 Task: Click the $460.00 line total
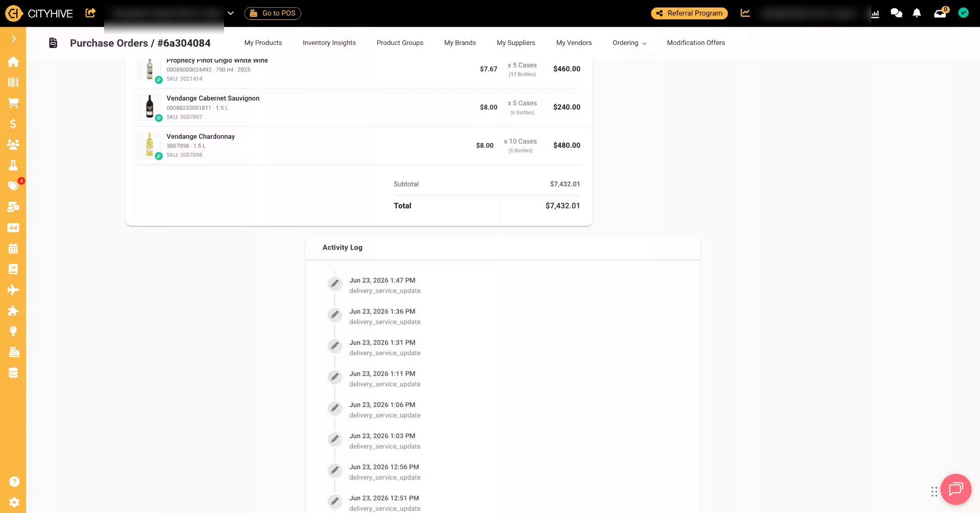click(567, 69)
